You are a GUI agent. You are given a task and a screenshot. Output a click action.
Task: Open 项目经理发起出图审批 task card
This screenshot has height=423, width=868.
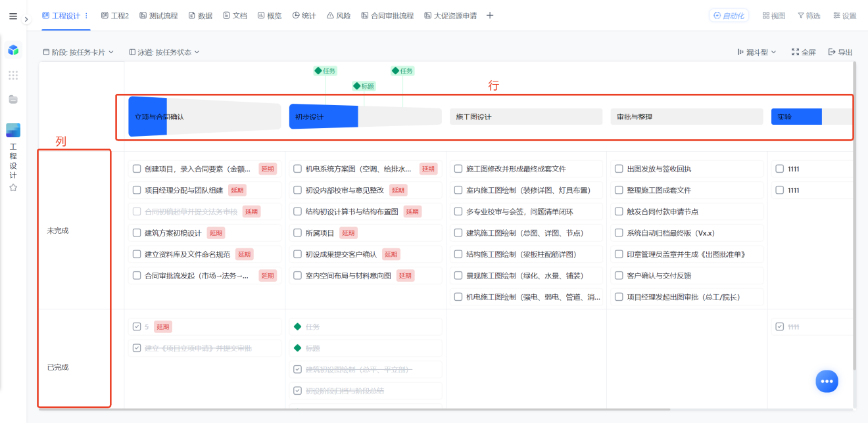pos(687,297)
